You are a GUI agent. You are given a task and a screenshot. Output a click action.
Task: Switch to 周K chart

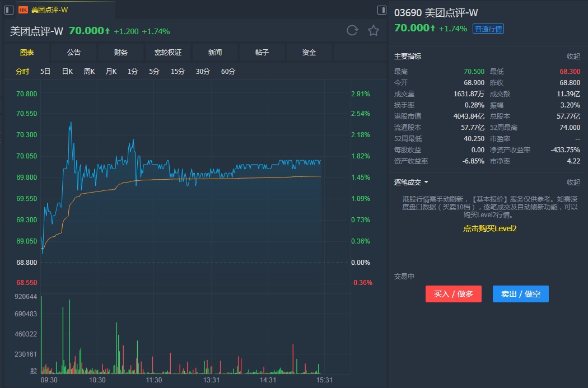coord(89,71)
